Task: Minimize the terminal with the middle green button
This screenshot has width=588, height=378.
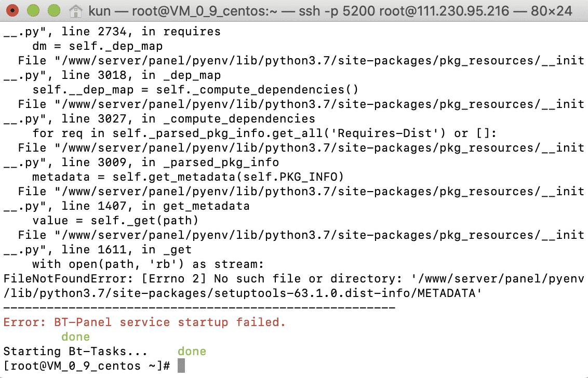Action: coord(33,10)
